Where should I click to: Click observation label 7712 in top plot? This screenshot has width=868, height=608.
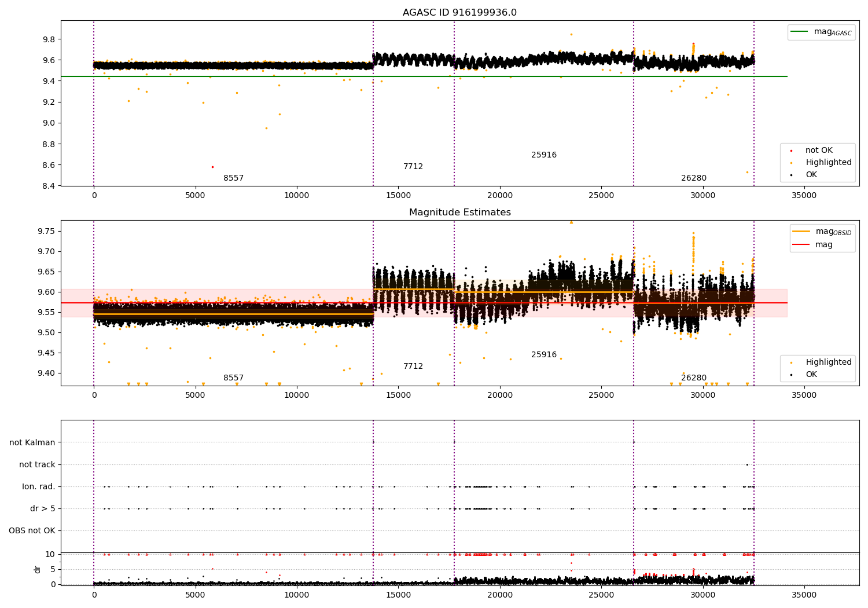point(413,167)
